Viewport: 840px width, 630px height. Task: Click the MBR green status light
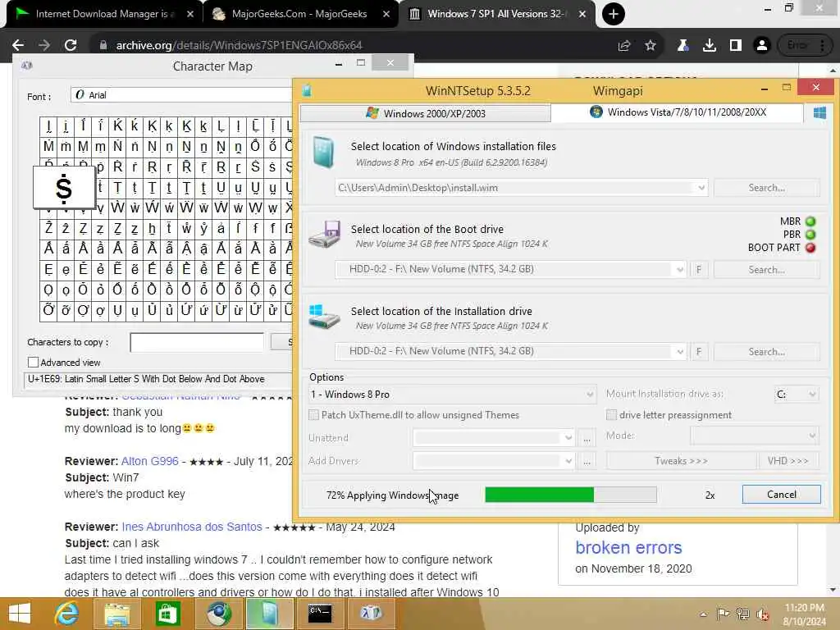[x=810, y=221]
